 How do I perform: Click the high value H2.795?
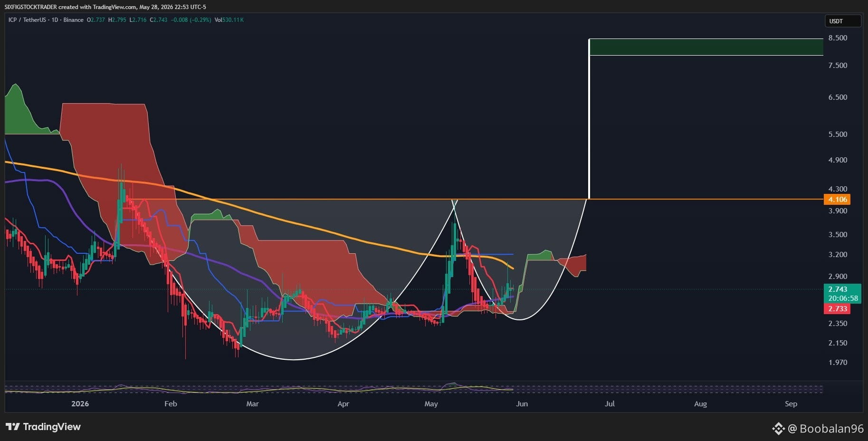click(x=117, y=20)
